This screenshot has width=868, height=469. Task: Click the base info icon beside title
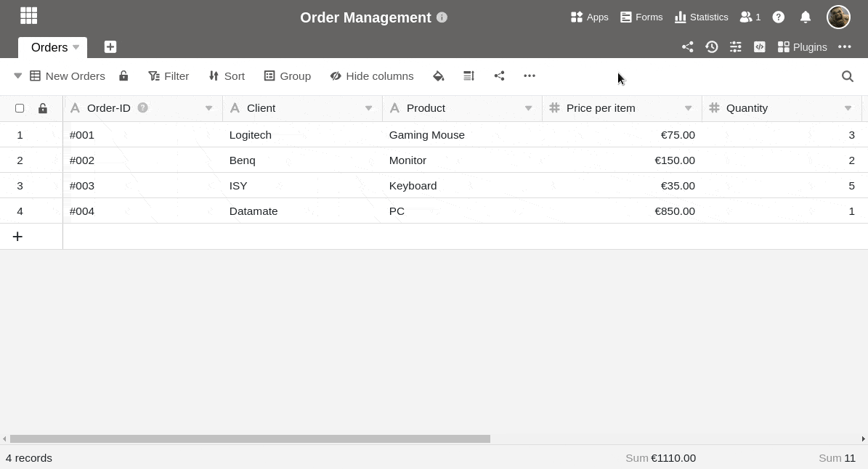pos(442,17)
